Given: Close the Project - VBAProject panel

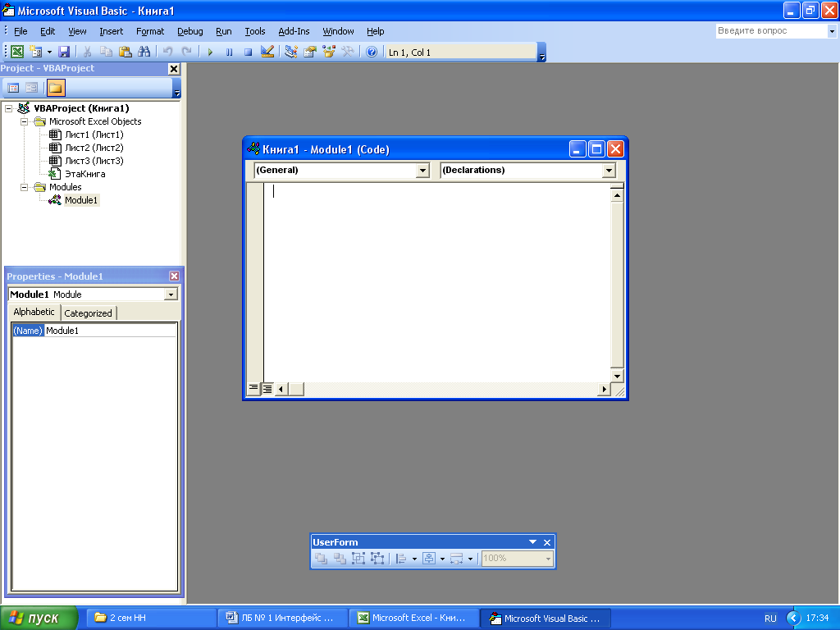Looking at the screenshot, I should (174, 69).
